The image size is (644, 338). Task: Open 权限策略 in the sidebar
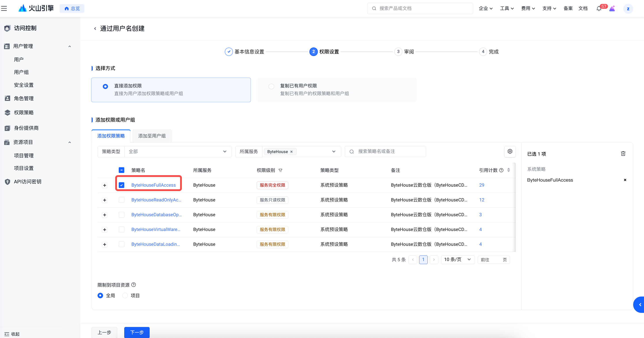[24, 113]
